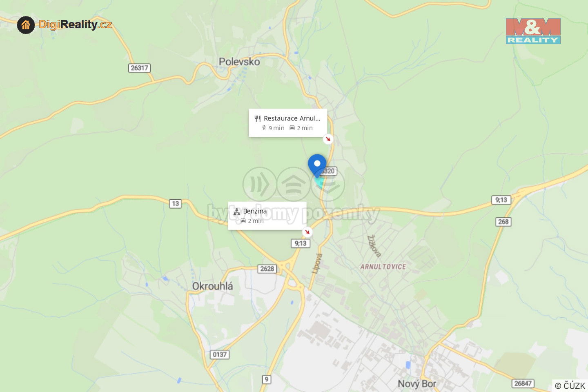The width and height of the screenshot is (588, 392).
Task: Click the ARNULTOVICE district label
Action: point(383,267)
